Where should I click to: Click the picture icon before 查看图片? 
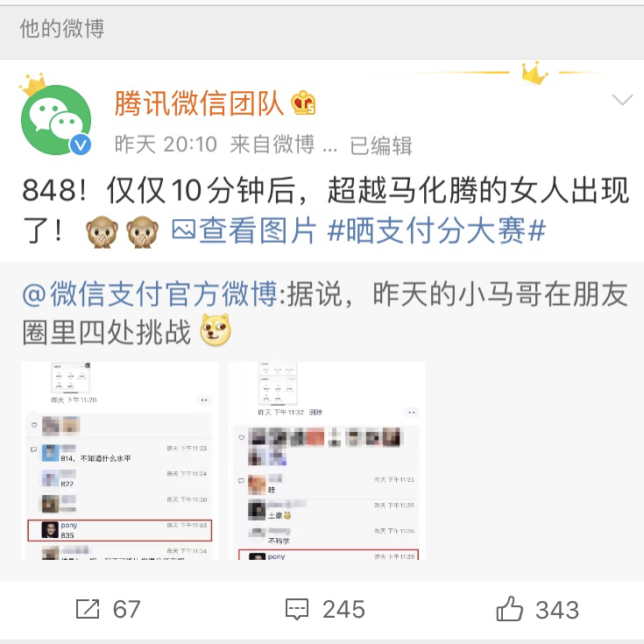pyautogui.click(x=183, y=230)
